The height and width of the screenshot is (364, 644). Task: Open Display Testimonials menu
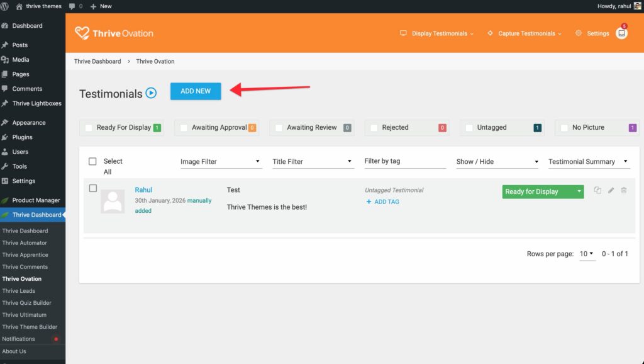pyautogui.click(x=437, y=33)
